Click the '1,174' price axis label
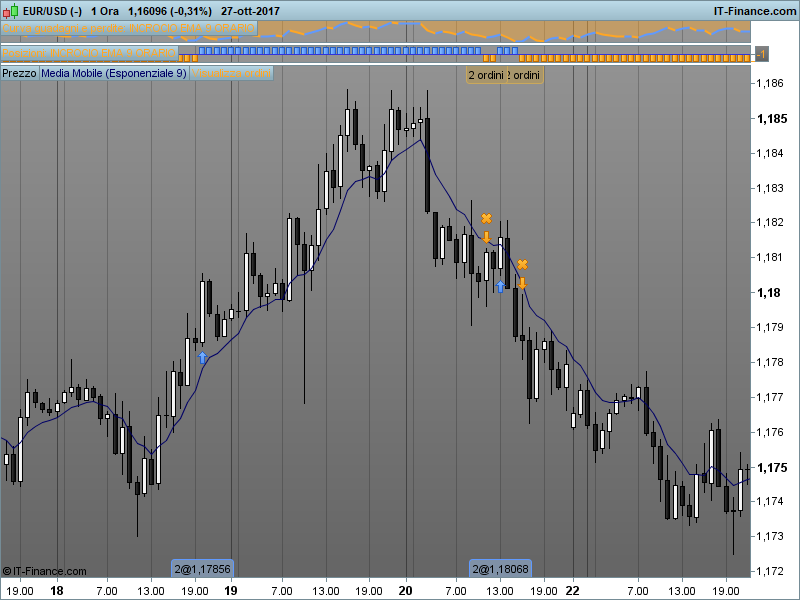Viewport: 800px width, 600px height. [770, 501]
